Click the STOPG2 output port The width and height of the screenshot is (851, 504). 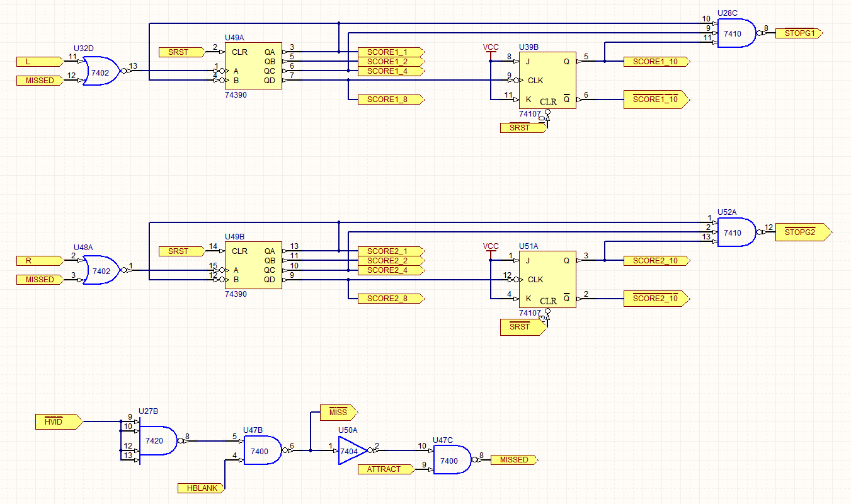(804, 232)
